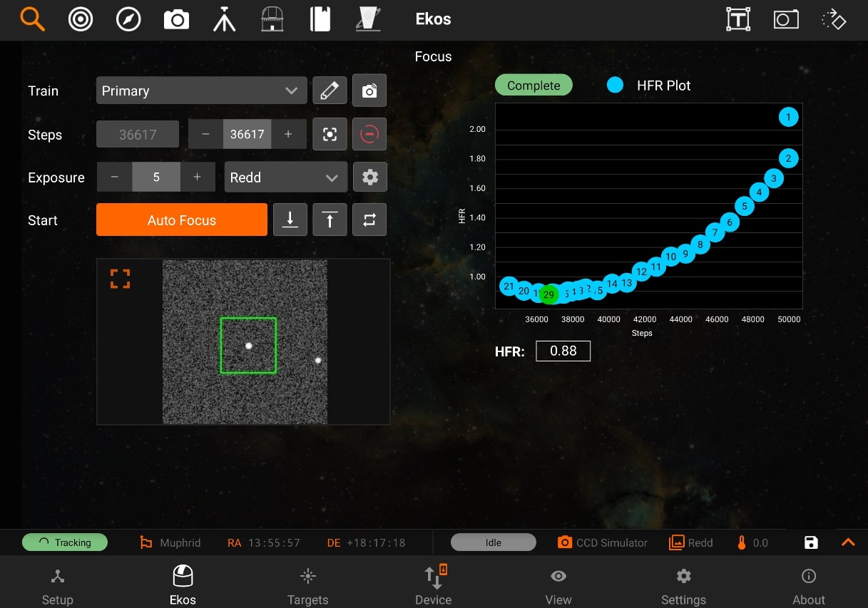Open the Capture module camera icon
Viewport: 868px width, 608px height.
coord(176,19)
